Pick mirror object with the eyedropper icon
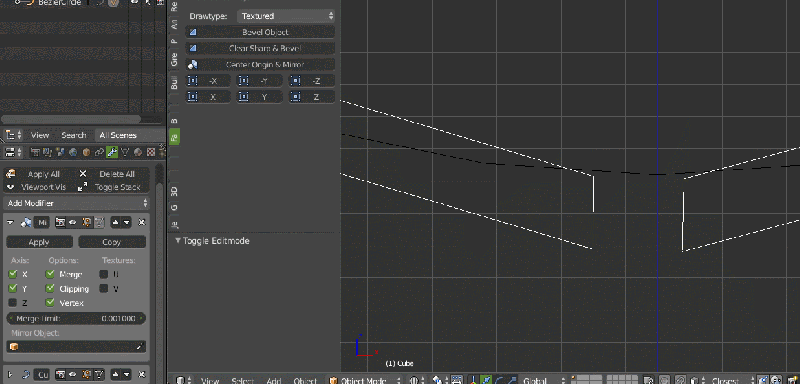800x384 pixels. pos(139,347)
